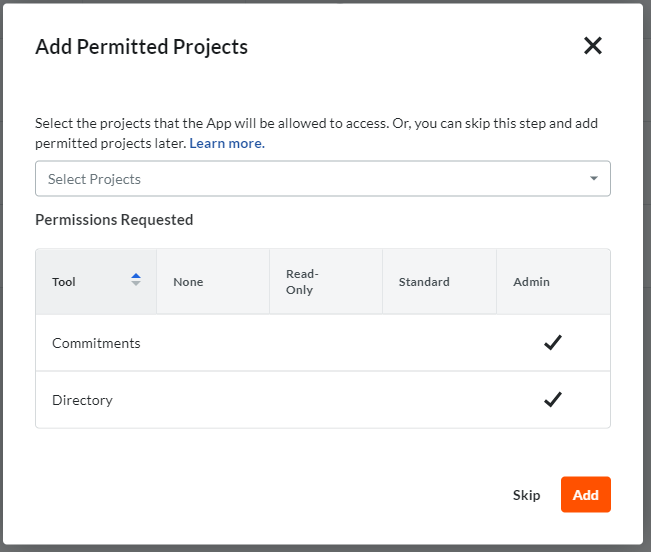Close the Add Permitted Projects dialog
Viewport: 651px width, 552px height.
click(x=592, y=46)
